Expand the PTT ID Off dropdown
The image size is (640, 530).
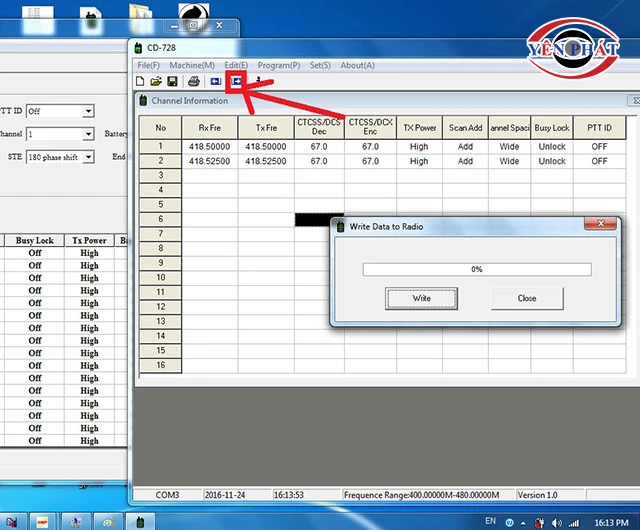coord(89,111)
